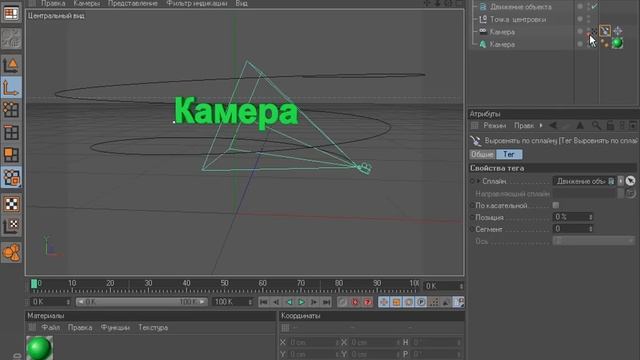Select the checkerboard texture mode tool
This screenshot has height=360, width=640.
coord(11,204)
